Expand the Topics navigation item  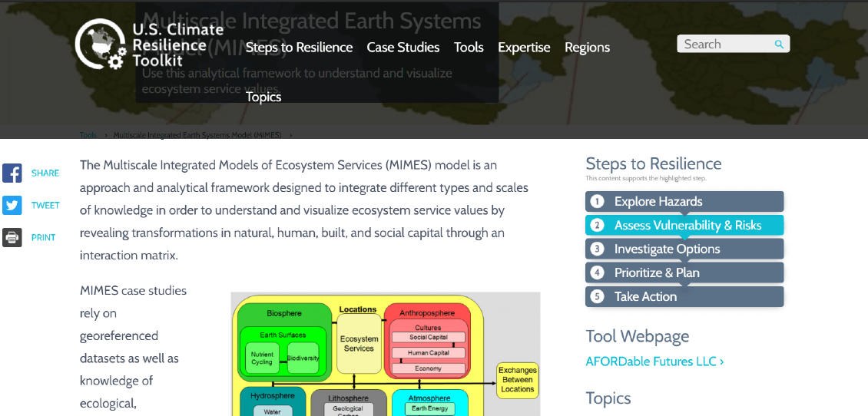point(263,97)
